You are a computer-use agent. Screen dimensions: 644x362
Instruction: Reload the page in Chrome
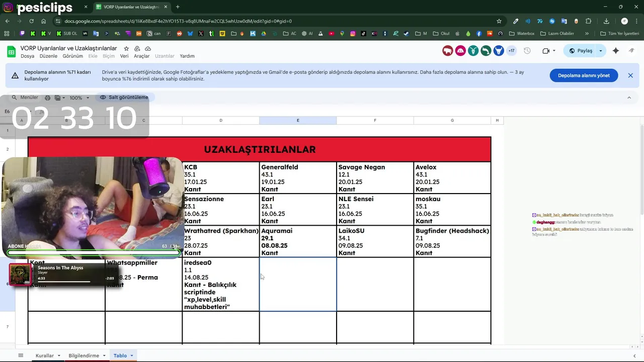pyautogui.click(x=31, y=21)
